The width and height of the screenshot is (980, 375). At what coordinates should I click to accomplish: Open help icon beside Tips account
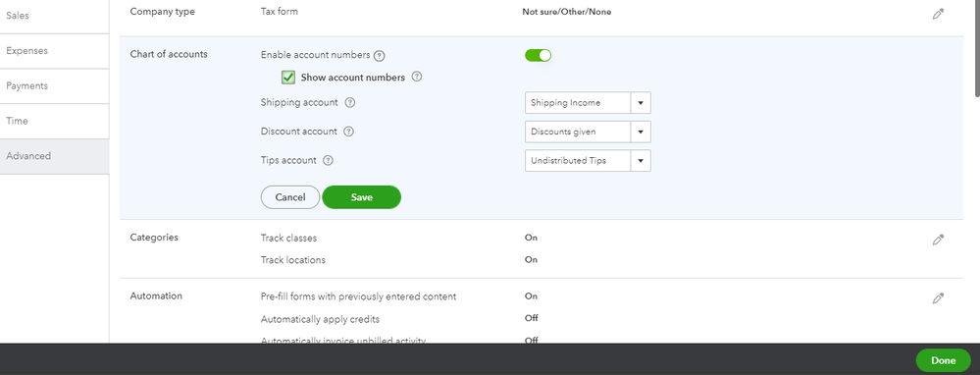pyautogui.click(x=328, y=161)
